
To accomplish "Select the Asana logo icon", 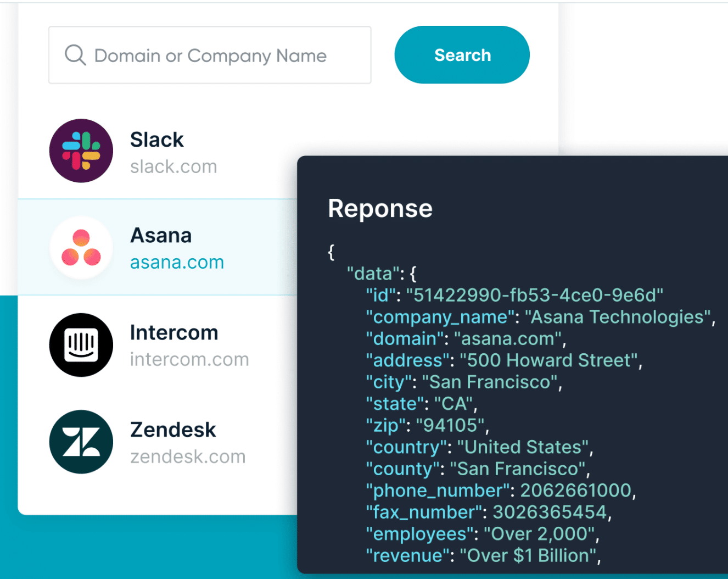I will click(x=81, y=248).
